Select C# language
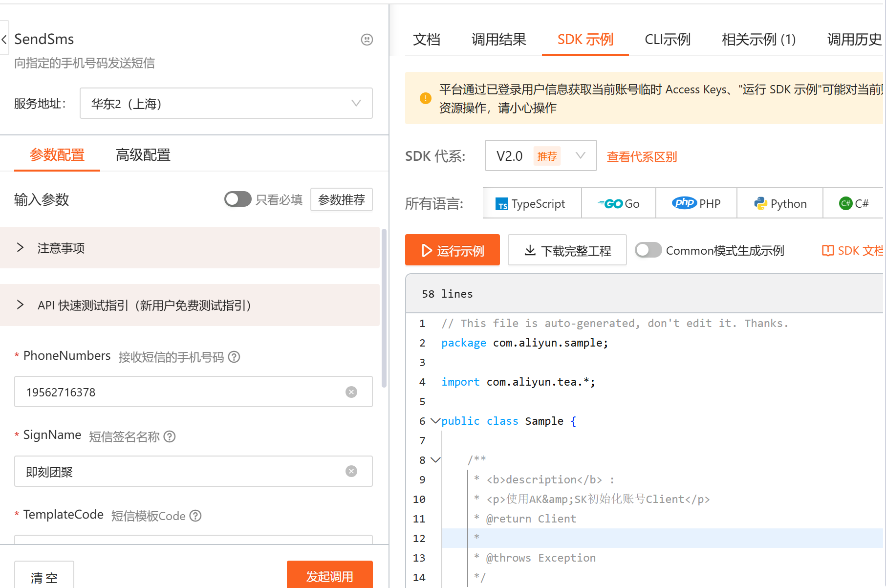Viewport: 886px width, 588px height. pos(854,203)
